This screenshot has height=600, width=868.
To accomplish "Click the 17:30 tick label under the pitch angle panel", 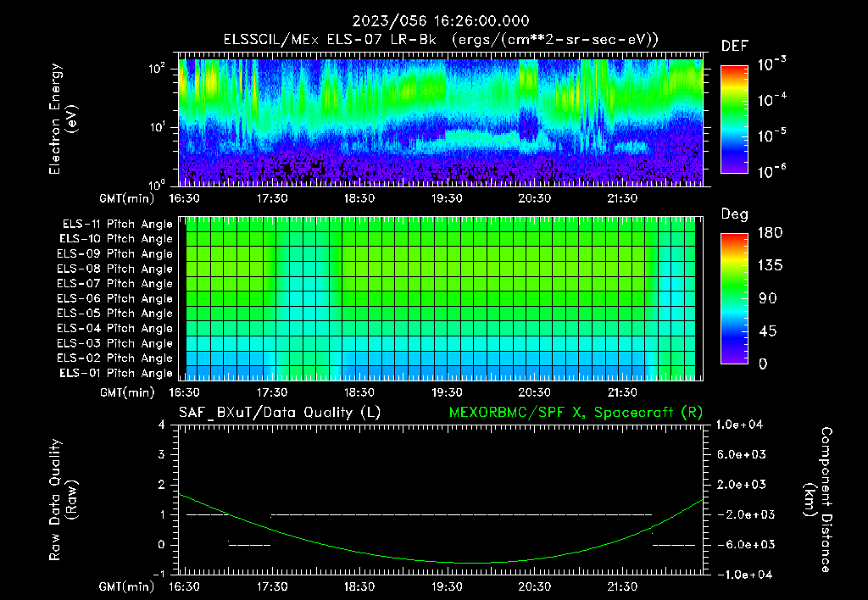I will [x=272, y=392].
